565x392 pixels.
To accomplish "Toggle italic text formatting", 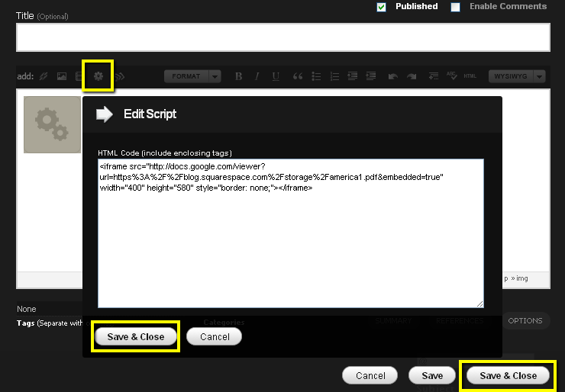I will tap(257, 76).
